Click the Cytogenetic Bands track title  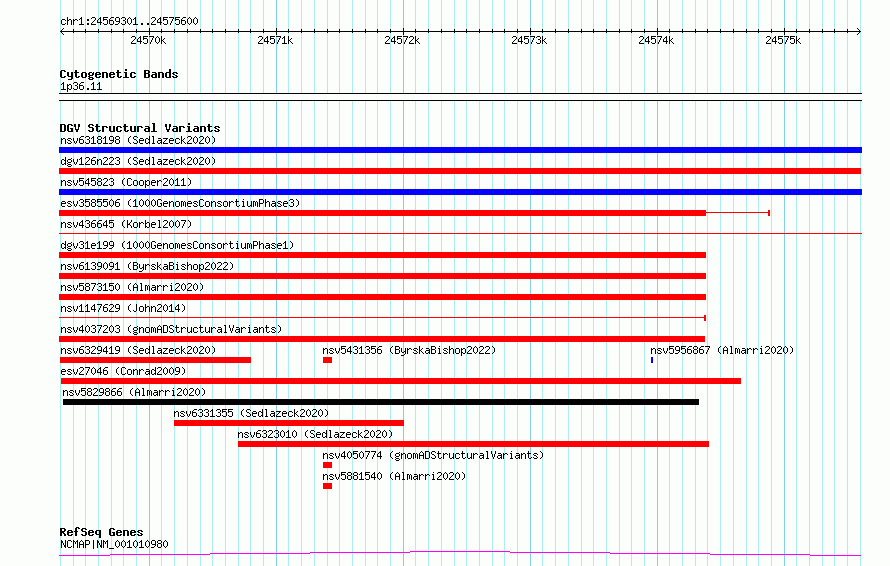click(x=119, y=74)
